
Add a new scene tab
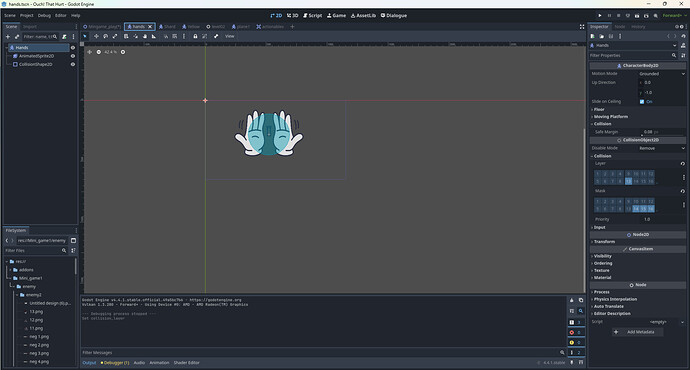(x=292, y=27)
